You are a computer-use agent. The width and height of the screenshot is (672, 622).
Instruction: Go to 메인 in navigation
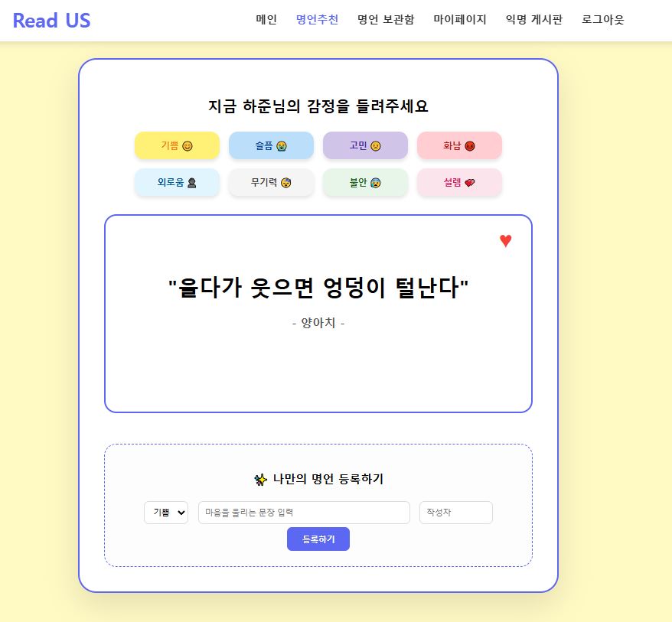pyautogui.click(x=266, y=20)
